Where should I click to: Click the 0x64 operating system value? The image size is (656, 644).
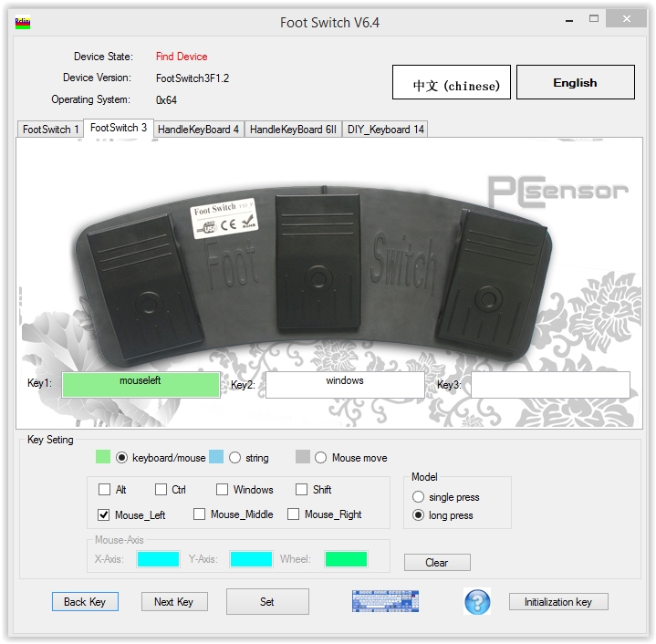[166, 100]
